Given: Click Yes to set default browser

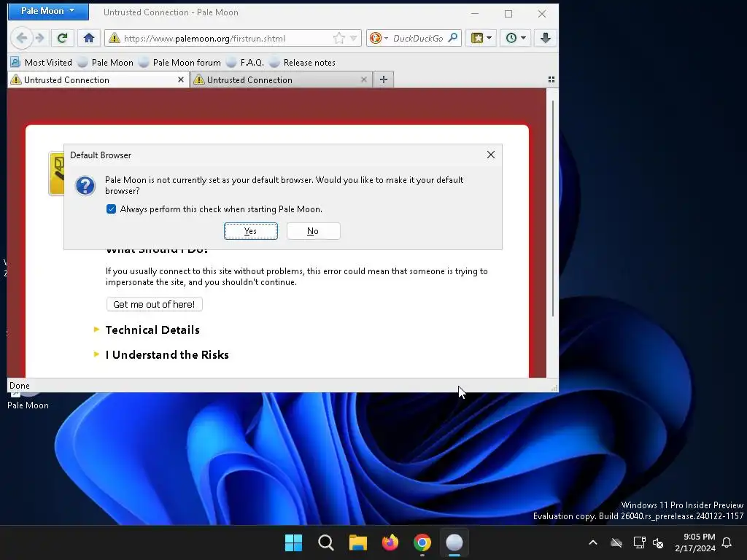Looking at the screenshot, I should pyautogui.click(x=251, y=231).
